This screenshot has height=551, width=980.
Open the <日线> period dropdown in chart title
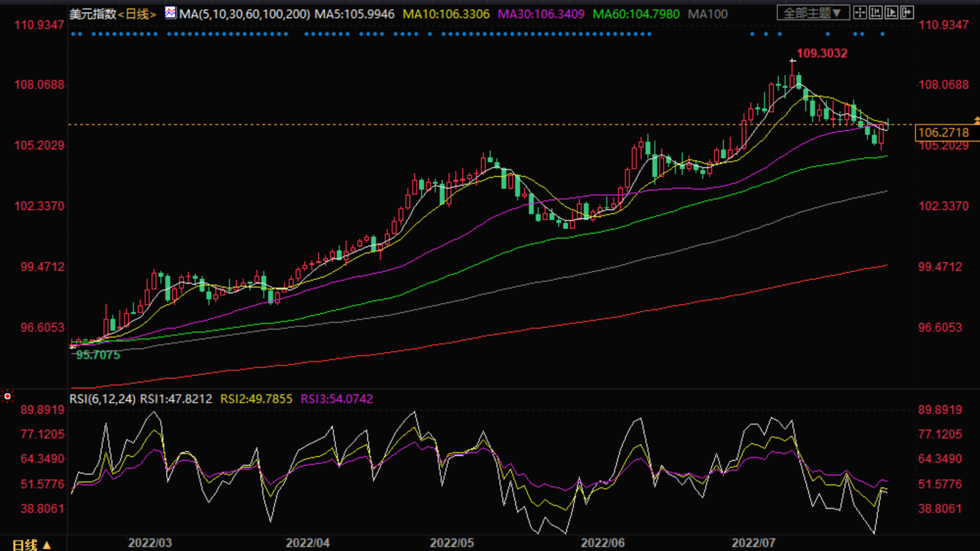(137, 14)
